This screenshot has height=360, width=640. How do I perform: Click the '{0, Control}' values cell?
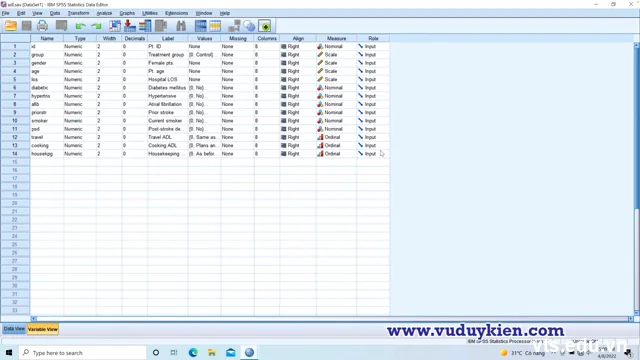point(204,55)
